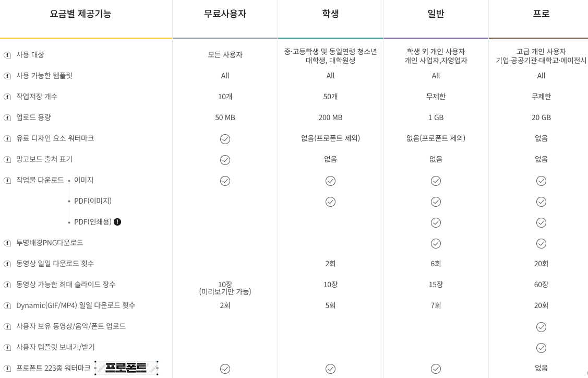Open info icon next to 사용 가능한 템플릿

[x=7, y=76]
